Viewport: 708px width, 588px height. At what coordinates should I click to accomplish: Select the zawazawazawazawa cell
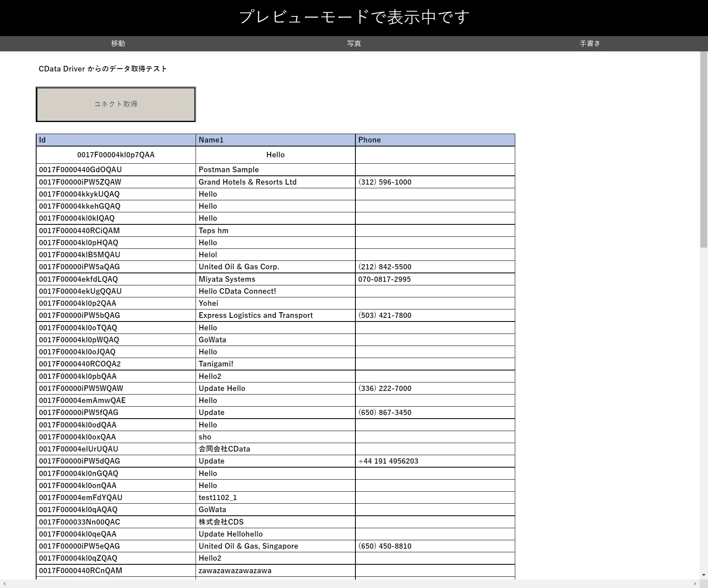(235, 570)
